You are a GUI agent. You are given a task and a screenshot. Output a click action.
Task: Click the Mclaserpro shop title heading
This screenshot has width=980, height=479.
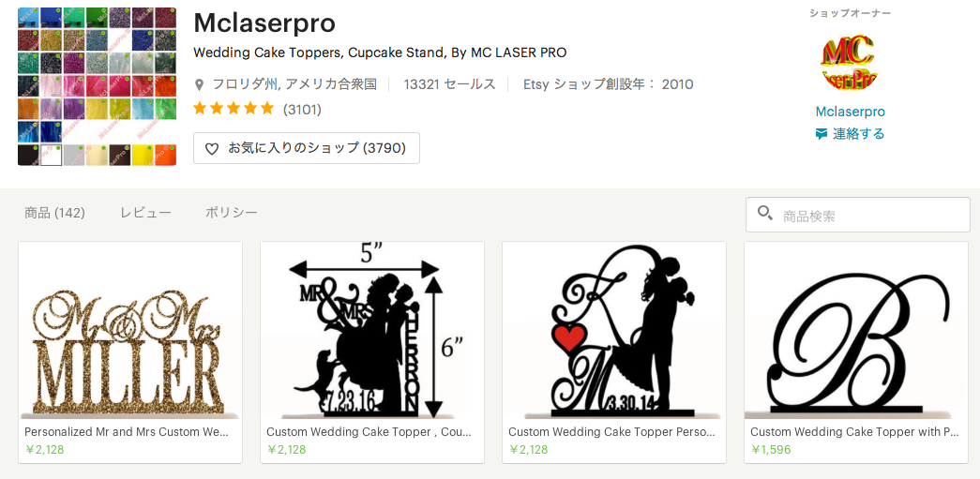pos(264,23)
